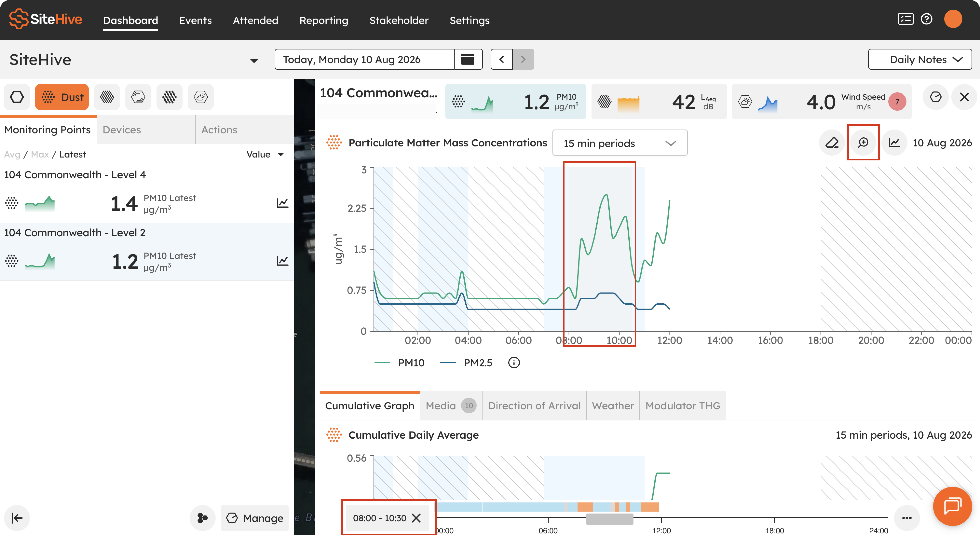
Task: Select the Cumulative Graph tab
Action: [369, 406]
